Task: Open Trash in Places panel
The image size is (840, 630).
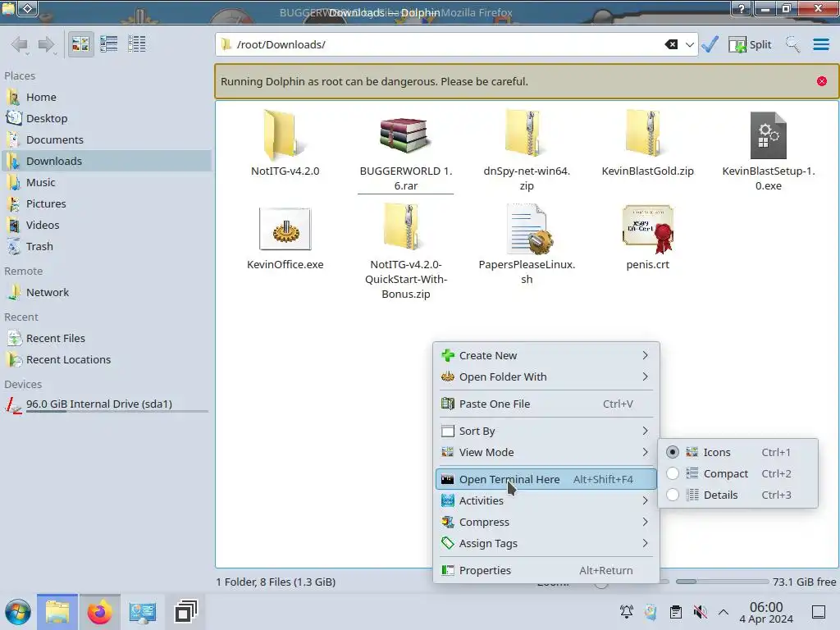Action: (x=106, y=247)
